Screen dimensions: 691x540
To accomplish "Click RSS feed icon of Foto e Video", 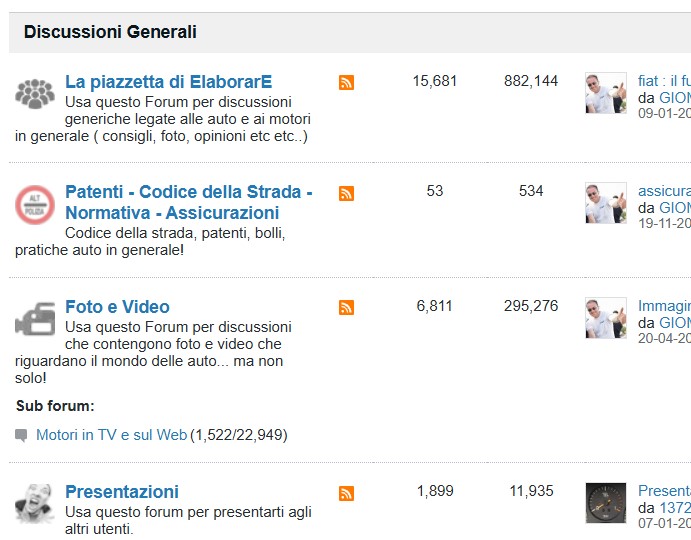I will 346,307.
